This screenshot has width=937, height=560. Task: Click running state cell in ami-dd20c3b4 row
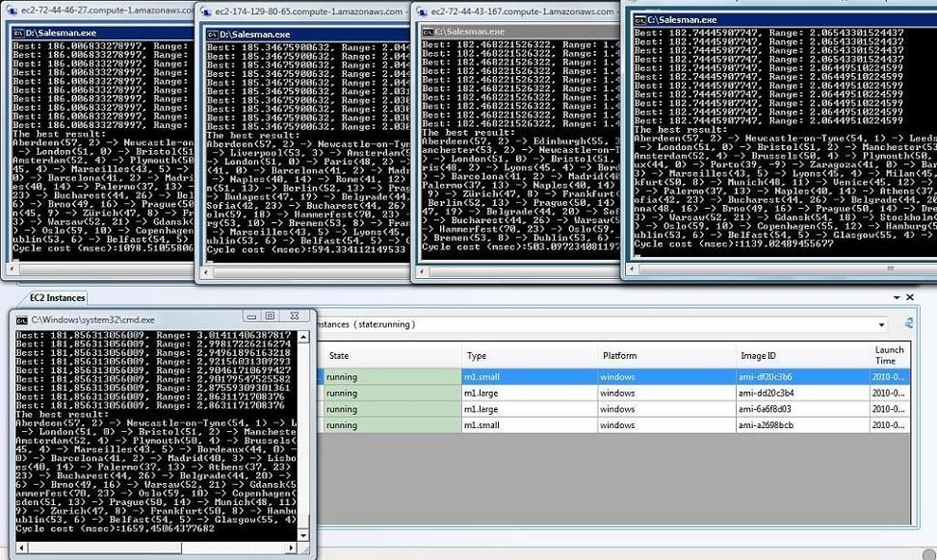click(391, 393)
